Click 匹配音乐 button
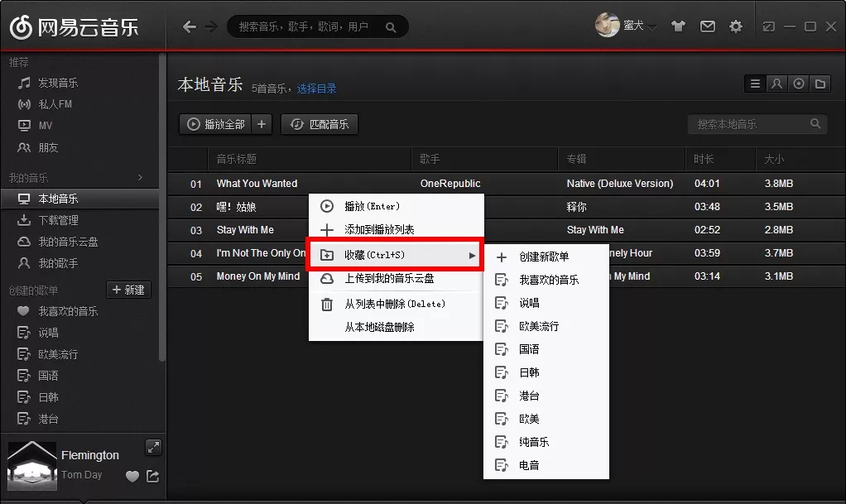The width and height of the screenshot is (846, 504). point(320,125)
